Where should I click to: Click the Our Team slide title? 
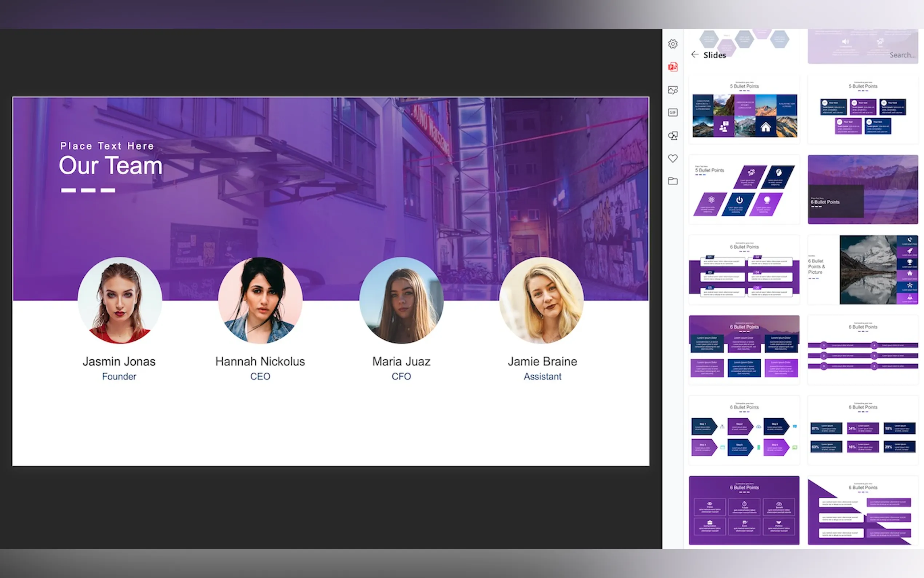[x=111, y=166]
